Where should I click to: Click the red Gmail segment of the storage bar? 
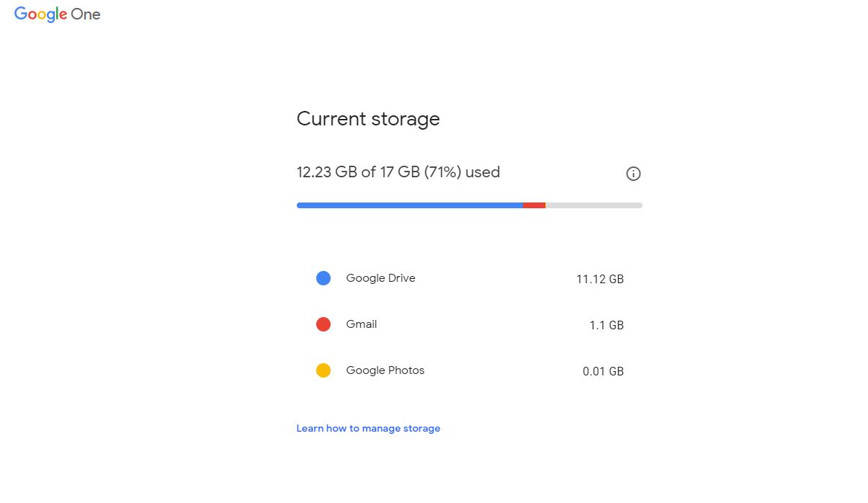coord(534,205)
